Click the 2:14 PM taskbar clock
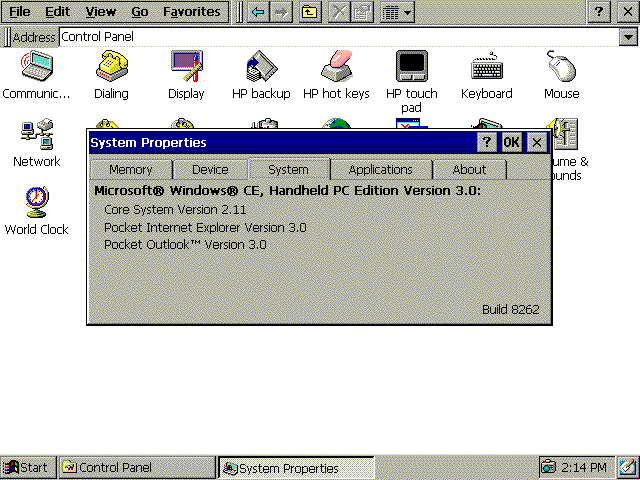640x480 pixels. (x=584, y=467)
